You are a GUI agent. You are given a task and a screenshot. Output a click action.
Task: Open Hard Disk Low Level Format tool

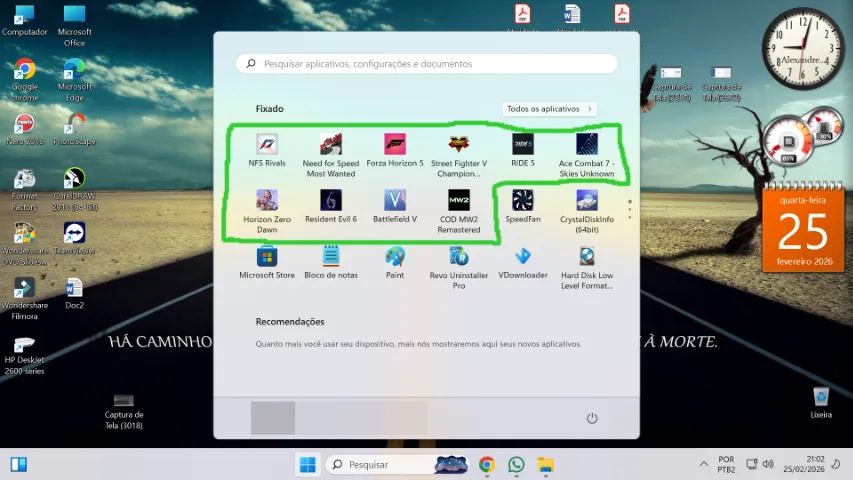click(586, 267)
